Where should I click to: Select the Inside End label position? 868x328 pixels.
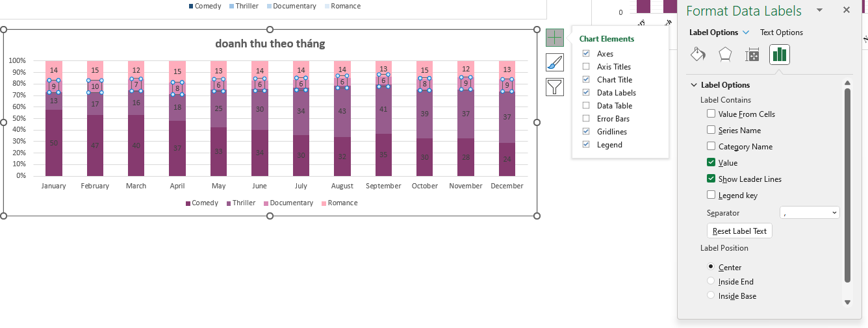(711, 281)
